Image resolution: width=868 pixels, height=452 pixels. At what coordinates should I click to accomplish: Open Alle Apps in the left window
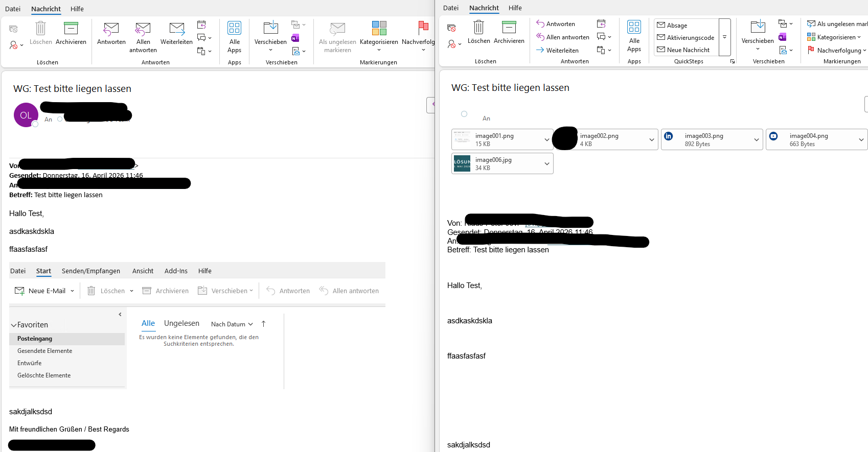(x=234, y=37)
